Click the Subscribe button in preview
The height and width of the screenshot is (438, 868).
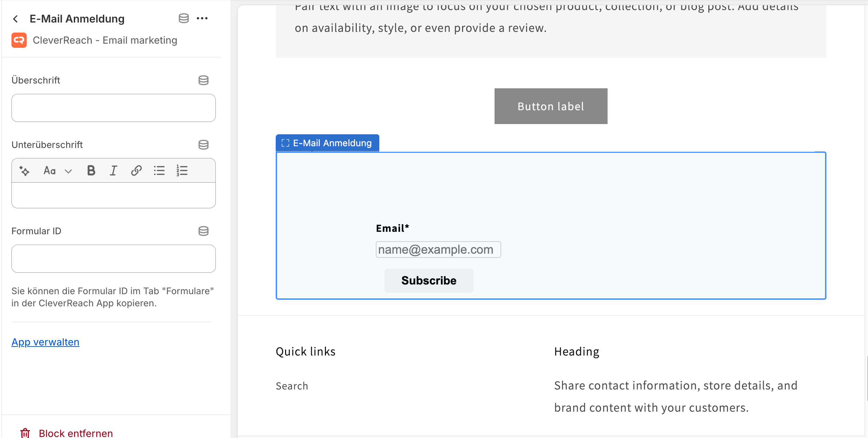point(429,280)
